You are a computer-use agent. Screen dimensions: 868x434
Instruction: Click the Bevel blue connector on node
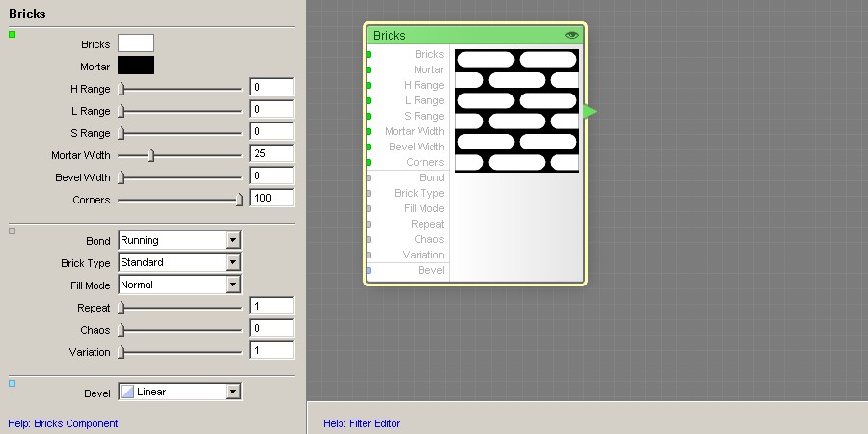pos(369,271)
